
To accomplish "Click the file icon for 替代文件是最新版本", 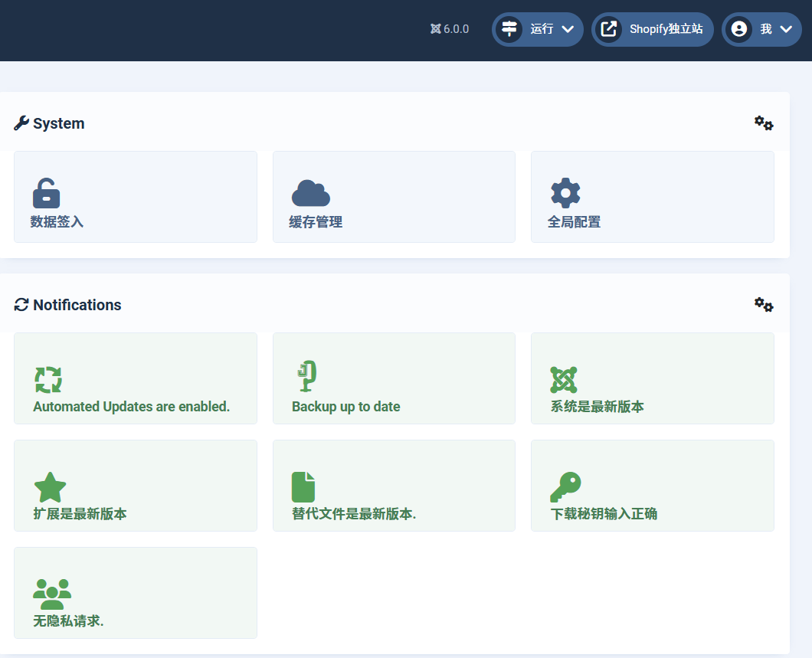I will 303,487.
